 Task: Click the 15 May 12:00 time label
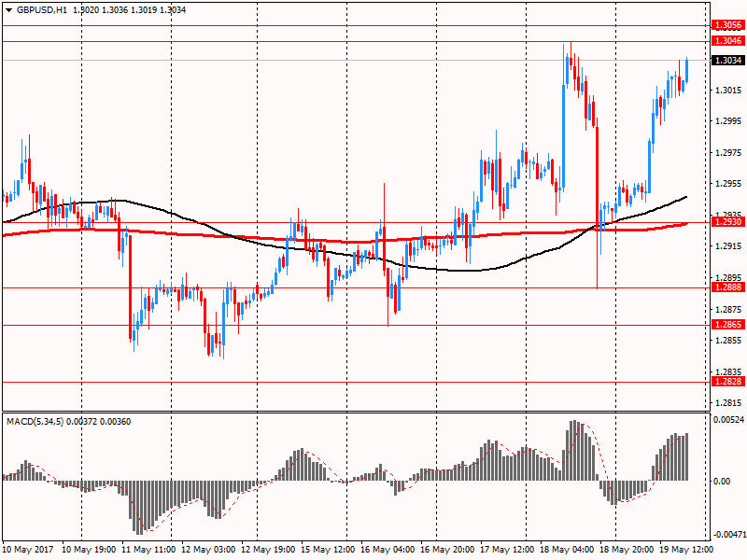328,550
